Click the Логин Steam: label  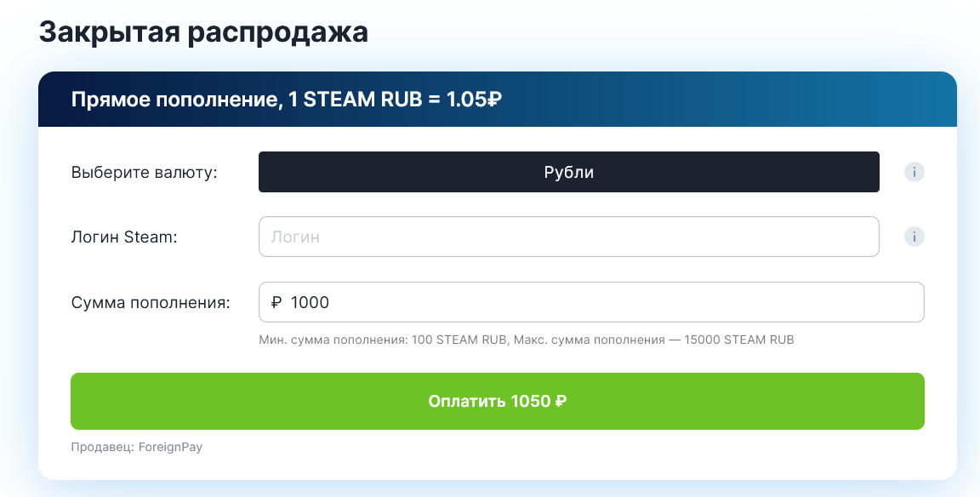[124, 237]
